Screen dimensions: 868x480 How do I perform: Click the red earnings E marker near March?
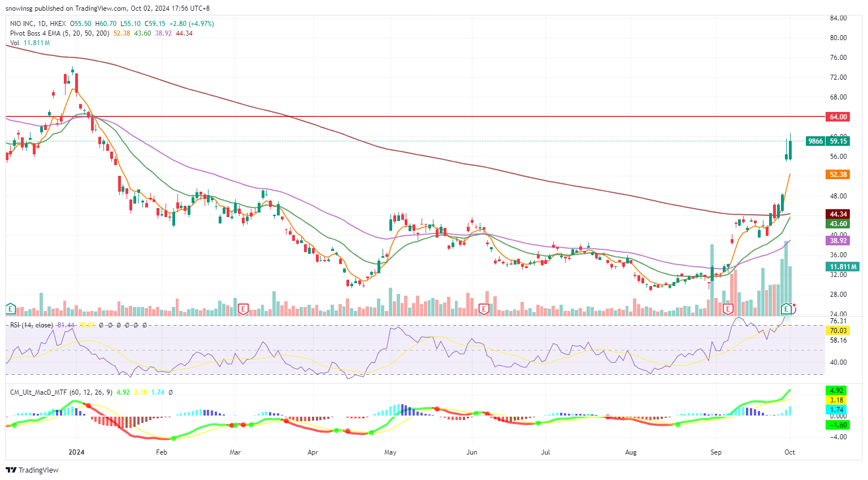pos(244,309)
